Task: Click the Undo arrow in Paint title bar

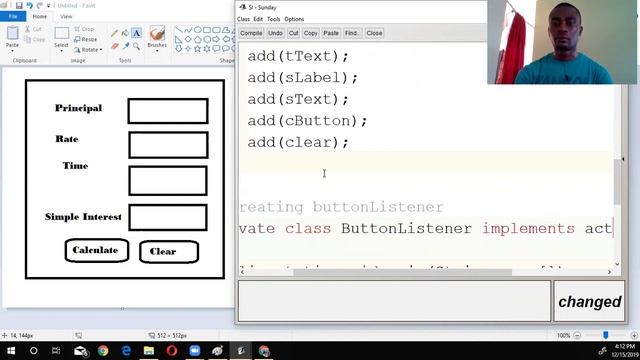Action: point(29,6)
